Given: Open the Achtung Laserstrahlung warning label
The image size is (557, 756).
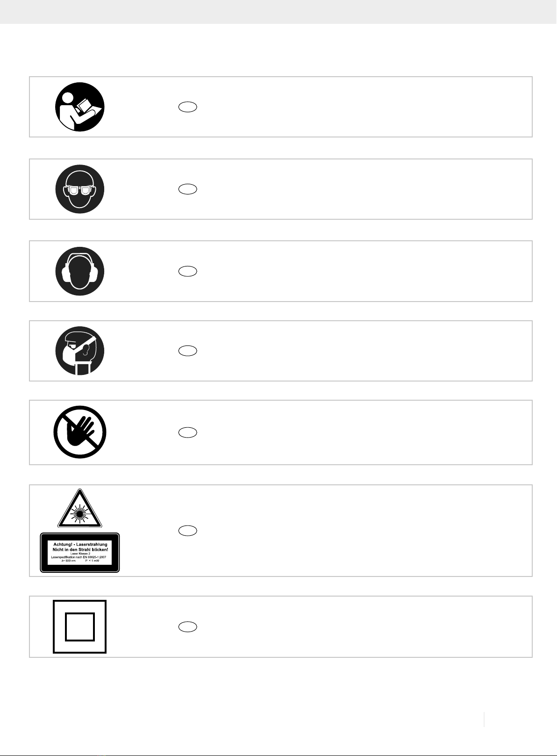Looking at the screenshot, I should pyautogui.click(x=80, y=553).
